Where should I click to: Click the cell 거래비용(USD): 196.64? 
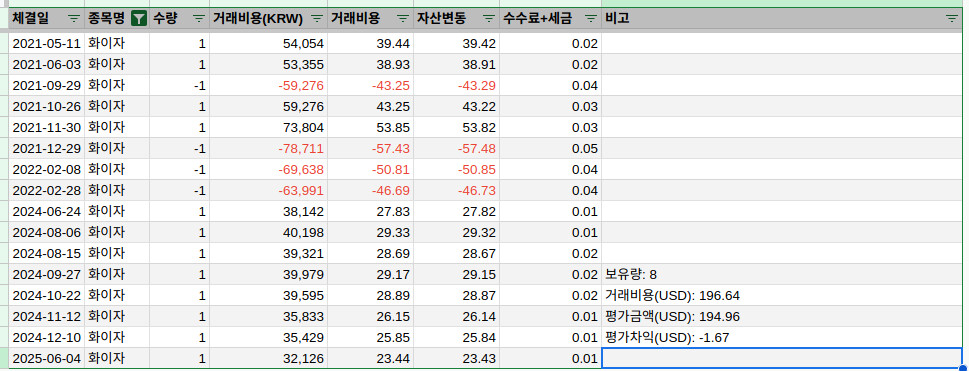[x=782, y=295]
